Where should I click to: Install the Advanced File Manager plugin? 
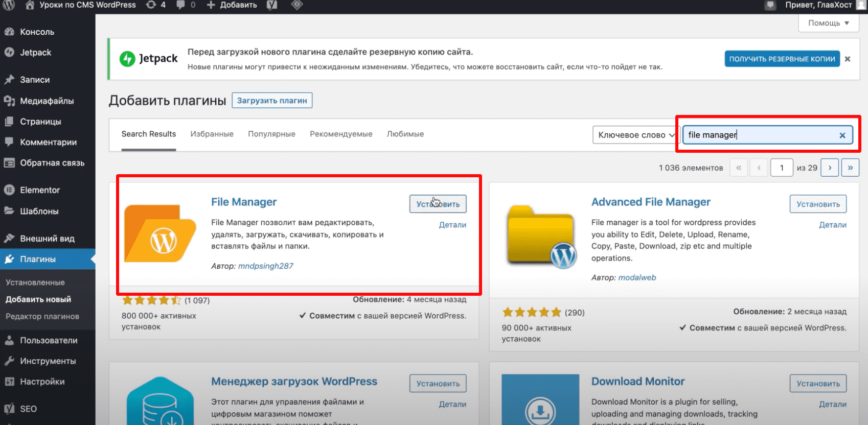818,204
